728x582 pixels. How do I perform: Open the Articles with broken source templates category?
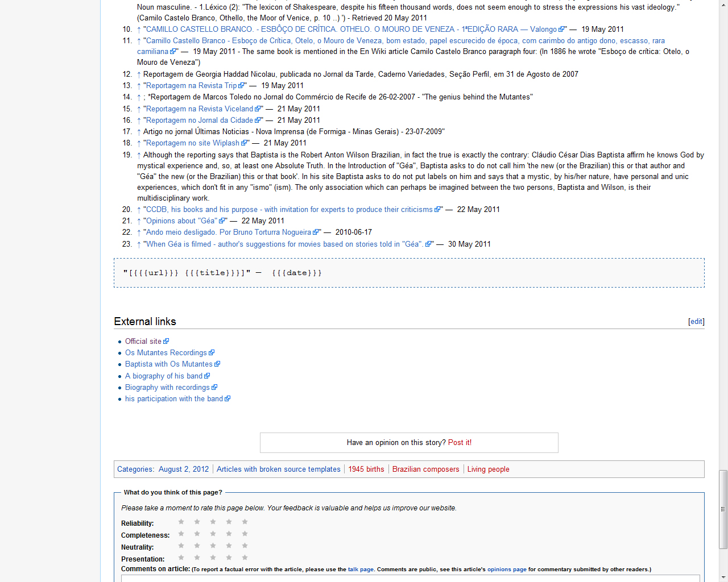pos(278,469)
